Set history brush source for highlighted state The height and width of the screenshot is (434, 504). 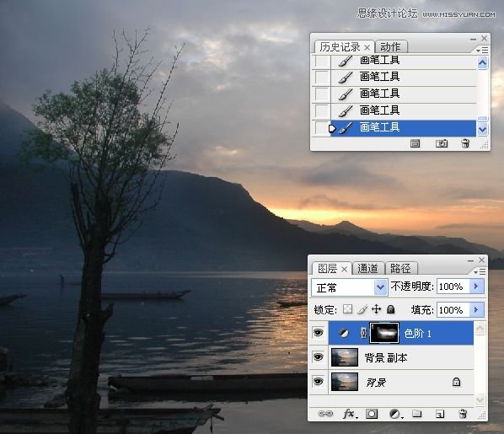click(x=321, y=128)
